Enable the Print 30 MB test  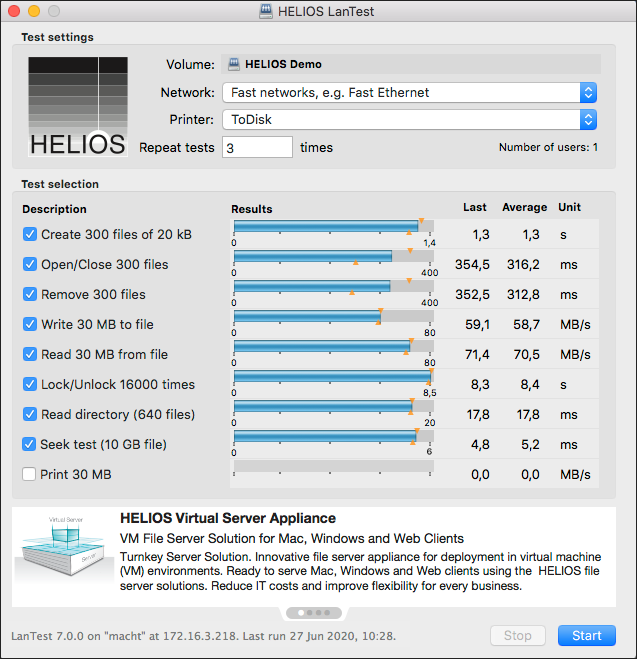[29, 474]
